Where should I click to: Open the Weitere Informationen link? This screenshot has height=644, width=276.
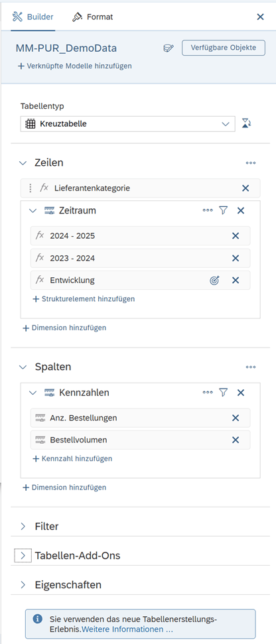click(127, 629)
